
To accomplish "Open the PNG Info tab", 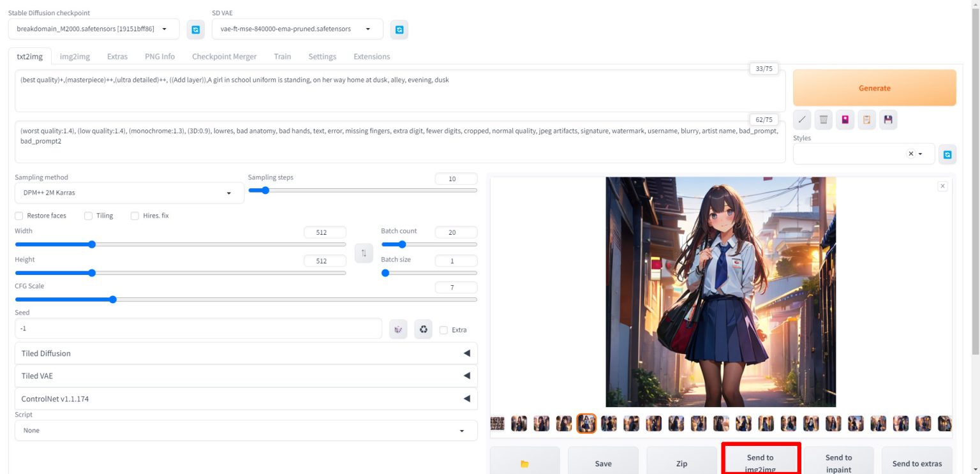I will [x=160, y=56].
